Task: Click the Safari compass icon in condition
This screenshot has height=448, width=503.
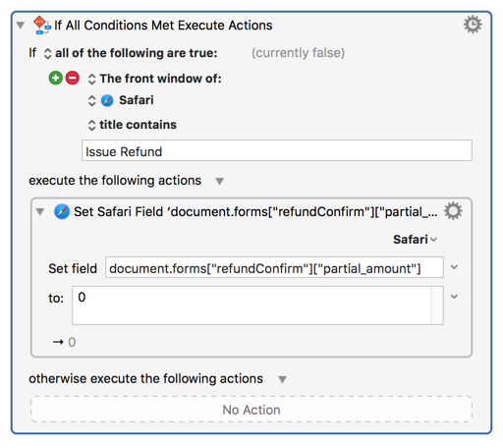Action: point(107,100)
